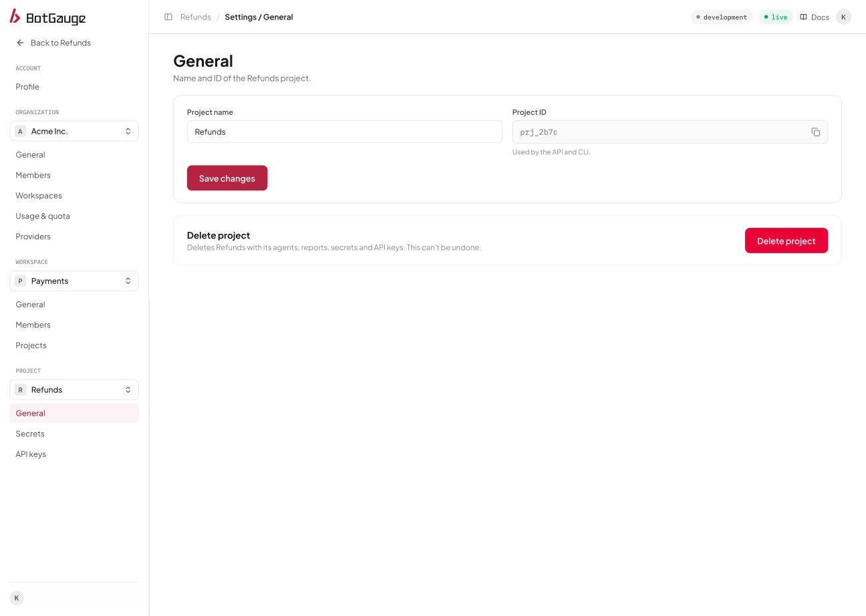The width and height of the screenshot is (866, 616).
Task: Toggle the sidebar panel icon
Action: coord(168,17)
